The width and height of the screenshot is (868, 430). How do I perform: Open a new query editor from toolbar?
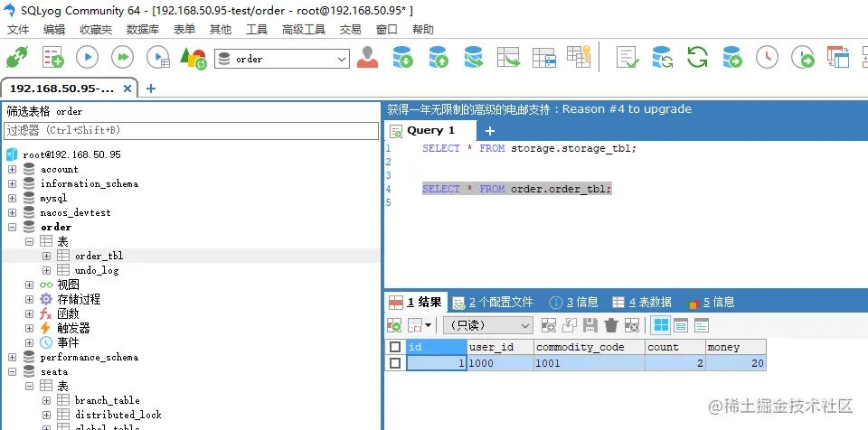(53, 58)
